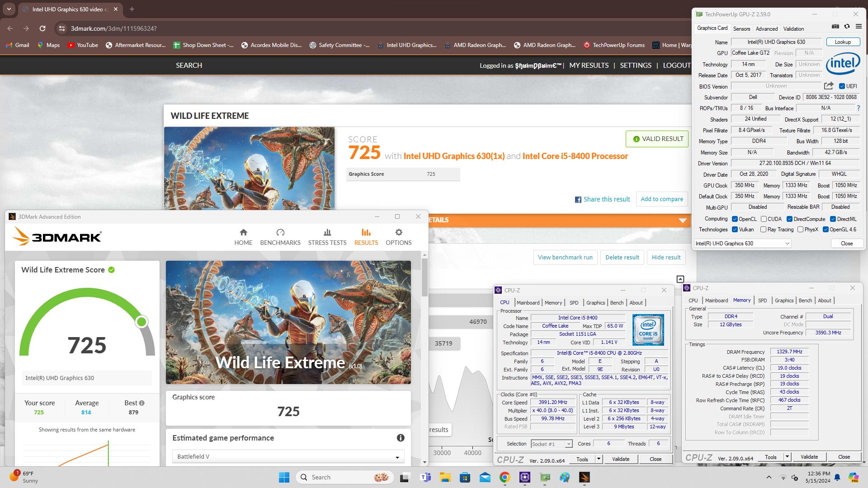This screenshot has width=868, height=488.
Task: Open Microsoft Store from the taskbar
Action: pyautogui.click(x=465, y=477)
